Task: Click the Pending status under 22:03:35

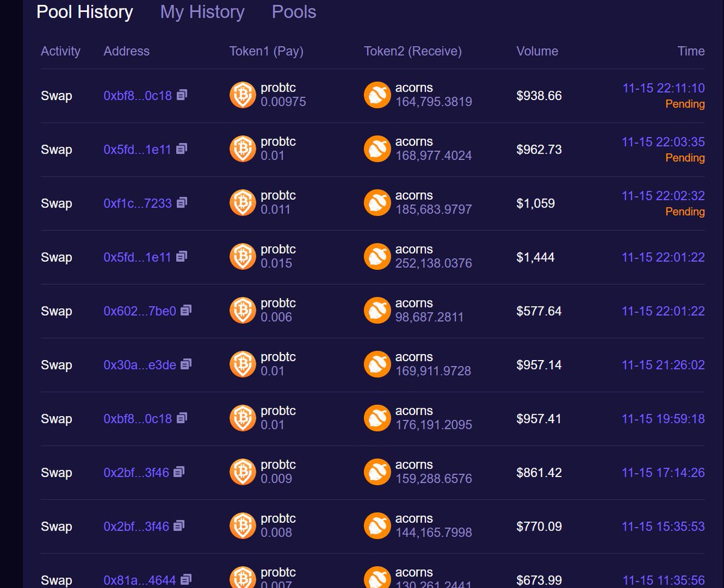Action: coord(685,158)
